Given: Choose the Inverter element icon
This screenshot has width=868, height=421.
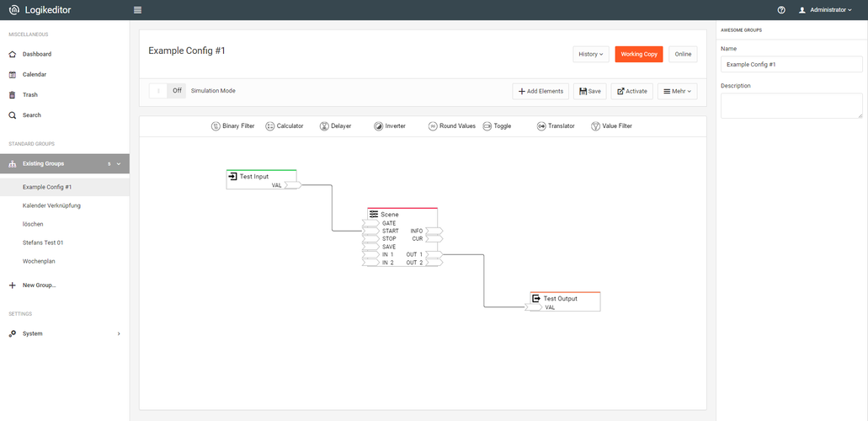Looking at the screenshot, I should (x=378, y=126).
